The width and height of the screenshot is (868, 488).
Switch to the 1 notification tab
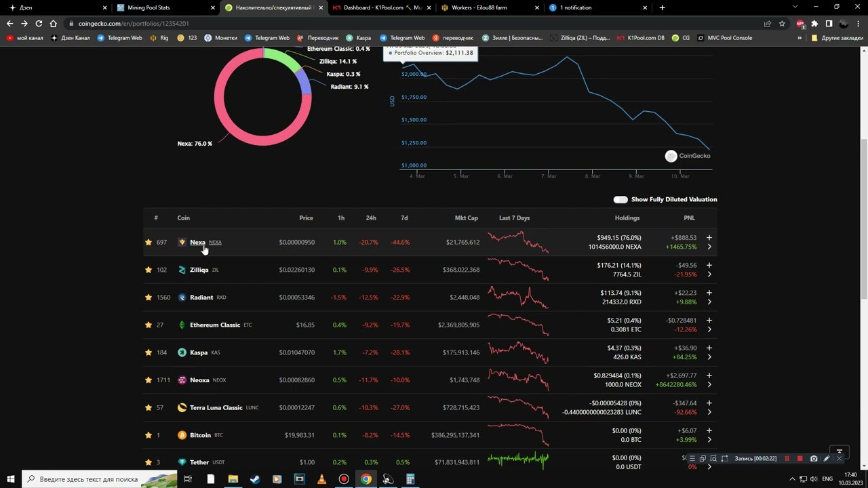pos(597,7)
